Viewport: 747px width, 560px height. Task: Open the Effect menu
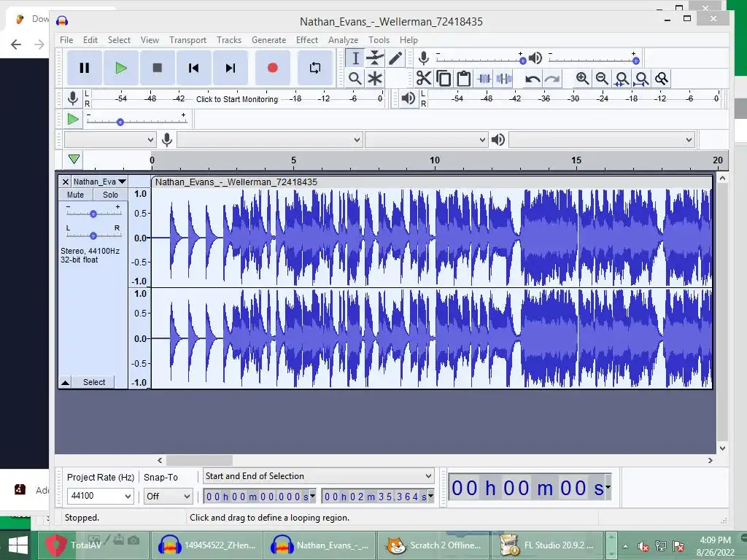pos(307,40)
